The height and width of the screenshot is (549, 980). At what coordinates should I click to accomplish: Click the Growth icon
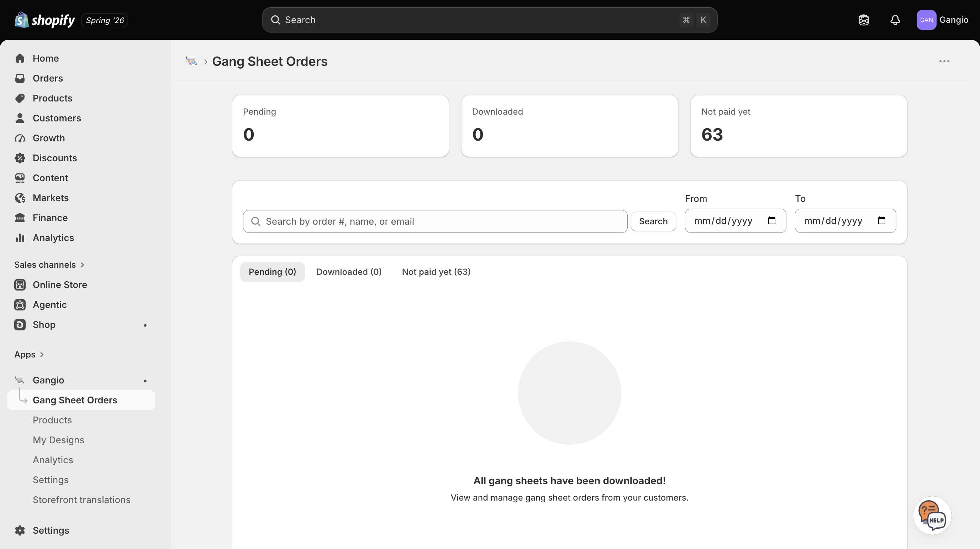click(20, 138)
